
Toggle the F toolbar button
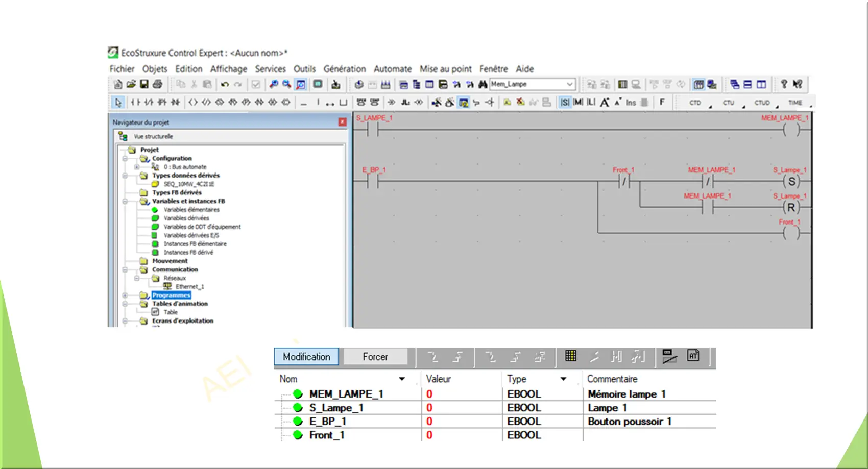pyautogui.click(x=662, y=102)
